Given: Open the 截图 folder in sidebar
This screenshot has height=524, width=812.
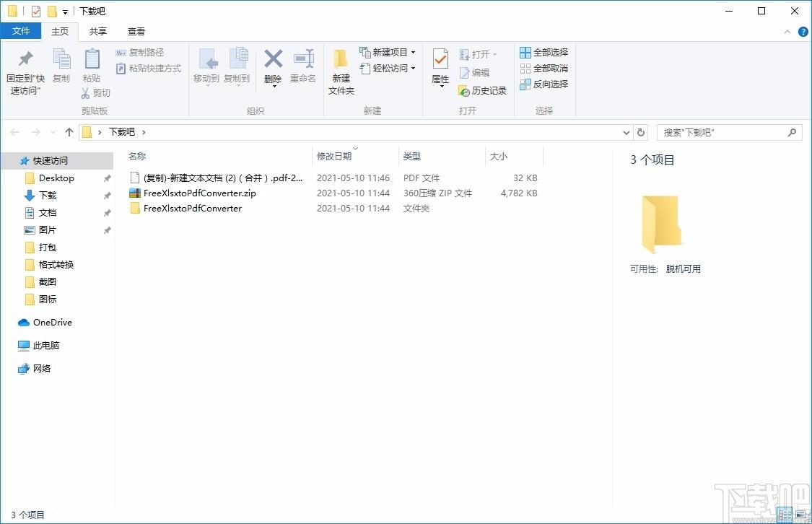Looking at the screenshot, I should [x=48, y=281].
